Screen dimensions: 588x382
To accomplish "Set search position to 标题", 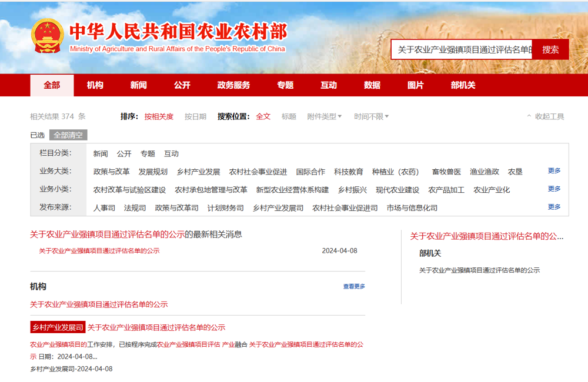I will coord(289,116).
